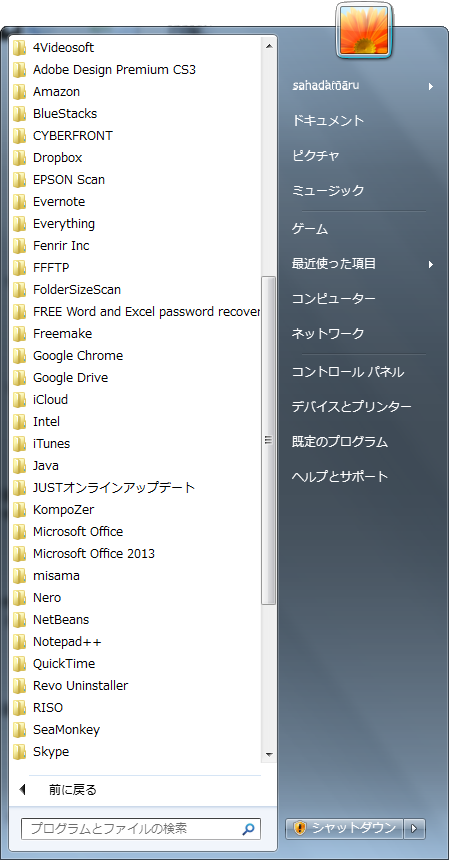Click the Adobe Design Premium CS3 folder icon
The width and height of the screenshot is (449, 860).
(x=19, y=70)
